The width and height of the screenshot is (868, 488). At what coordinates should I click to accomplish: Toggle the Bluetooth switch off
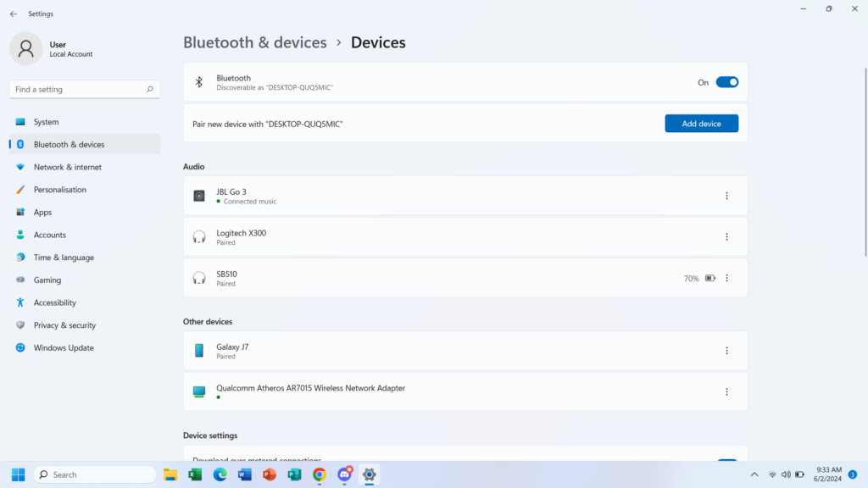click(x=726, y=82)
